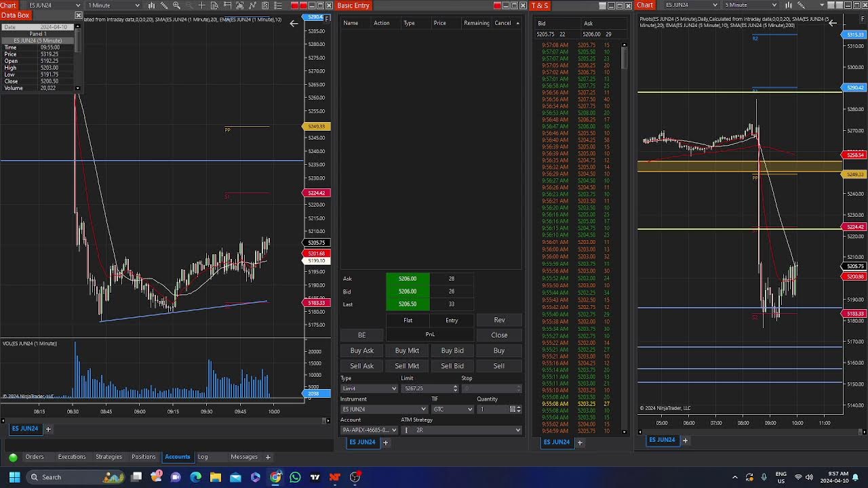The width and height of the screenshot is (868, 488).
Task: Add a new tab in the T&S window
Action: pyautogui.click(x=580, y=443)
